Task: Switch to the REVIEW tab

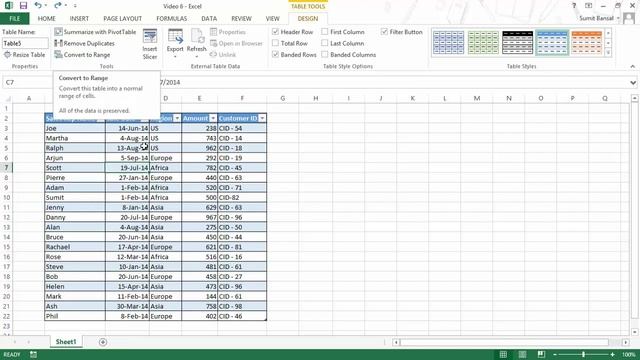Action: pyautogui.click(x=241, y=19)
